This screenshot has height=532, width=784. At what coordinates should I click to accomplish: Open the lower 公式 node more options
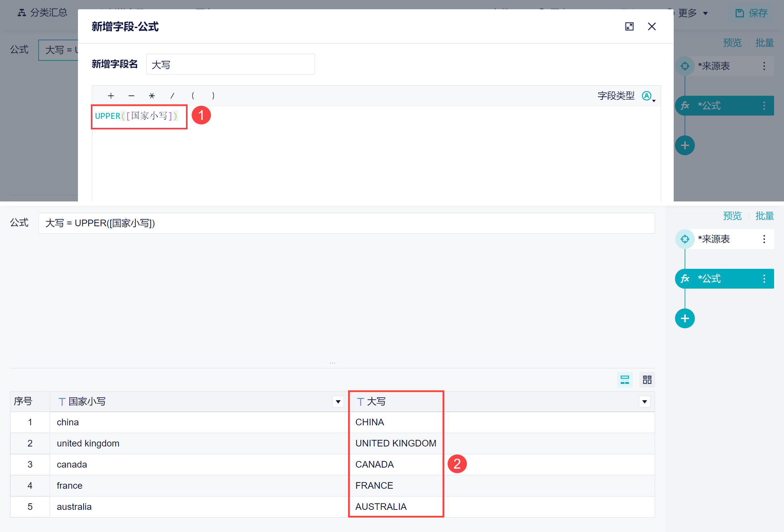(x=764, y=279)
